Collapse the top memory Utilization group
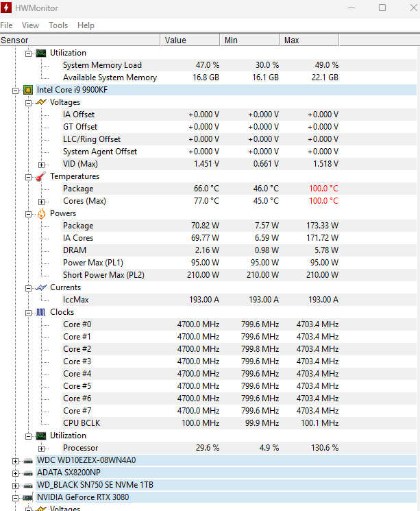This screenshot has width=420, height=511. (x=29, y=54)
